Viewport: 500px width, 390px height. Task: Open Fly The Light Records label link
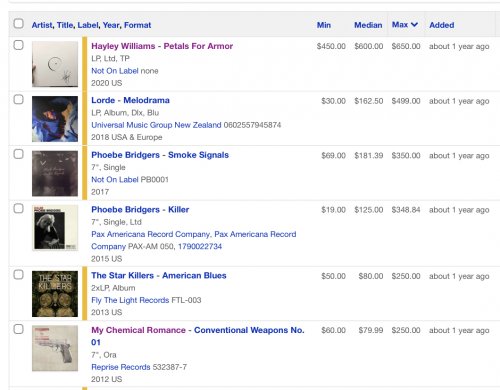point(130,300)
